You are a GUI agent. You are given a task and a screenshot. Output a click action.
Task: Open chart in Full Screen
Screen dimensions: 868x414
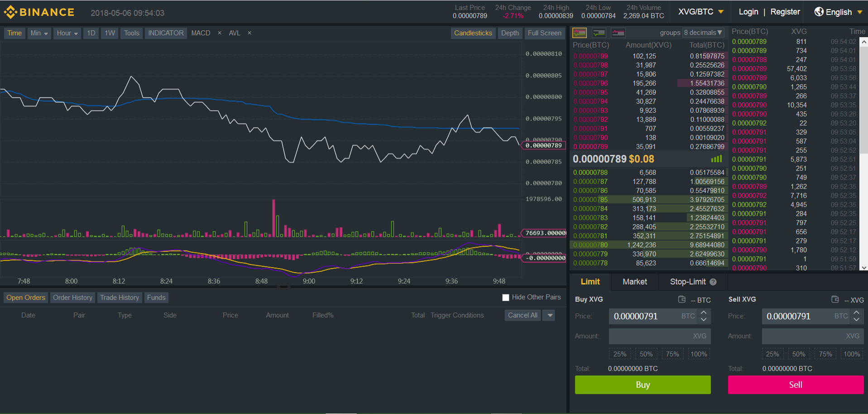[545, 33]
